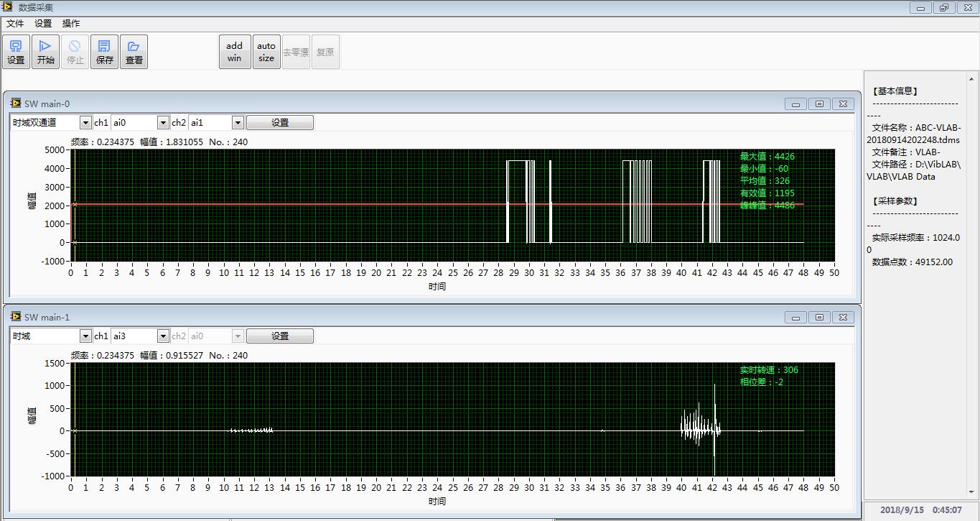Click the SW main-1 window title icon
The image size is (980, 521).
[x=16, y=317]
